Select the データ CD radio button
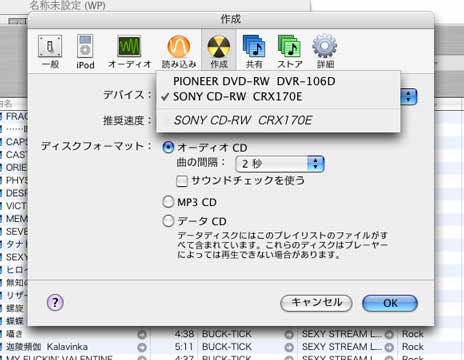Viewport: 464px width, 360px height. pos(168,221)
